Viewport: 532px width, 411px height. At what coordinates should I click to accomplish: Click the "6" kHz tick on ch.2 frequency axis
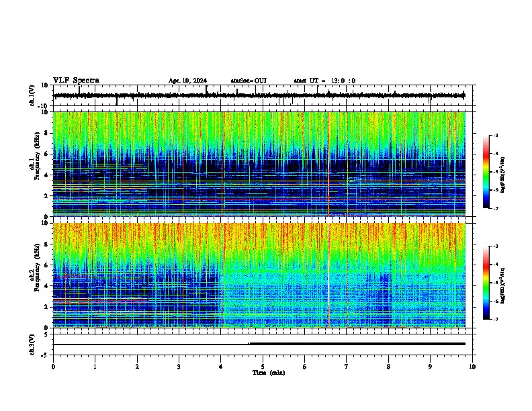[x=48, y=265]
